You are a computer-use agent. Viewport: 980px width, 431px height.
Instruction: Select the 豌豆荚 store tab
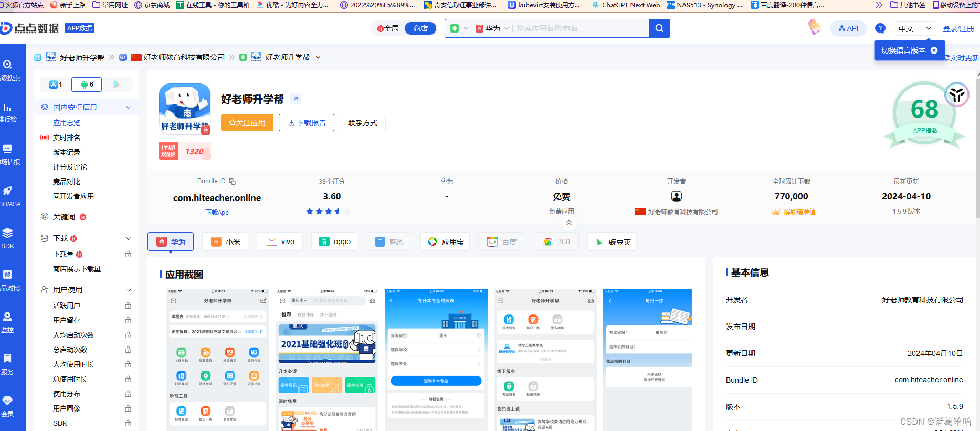coord(612,241)
